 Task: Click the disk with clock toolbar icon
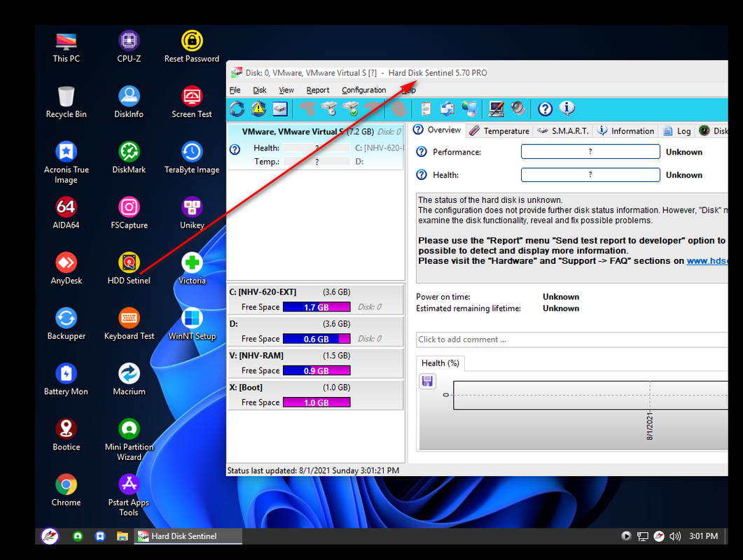pyautogui.click(x=329, y=109)
